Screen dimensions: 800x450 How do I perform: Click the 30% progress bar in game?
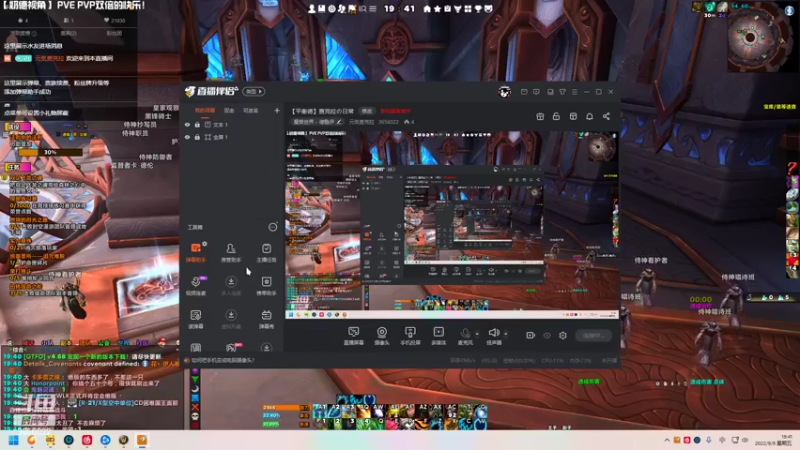click(x=50, y=152)
